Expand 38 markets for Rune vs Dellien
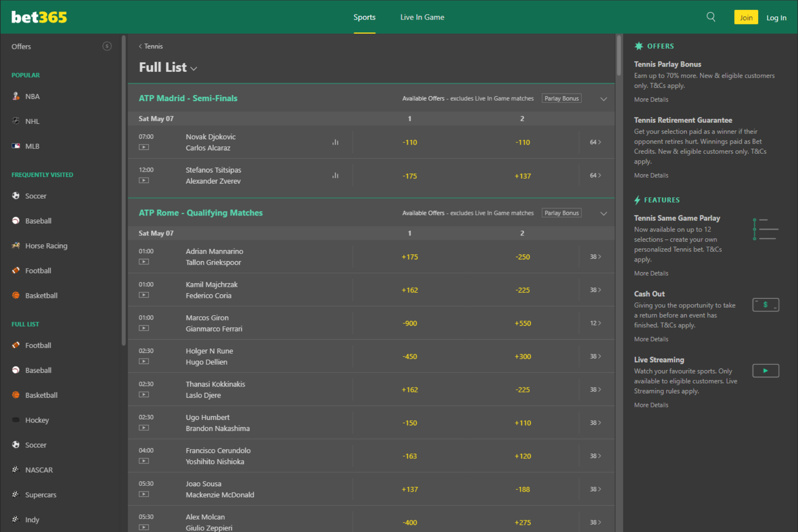 [595, 356]
